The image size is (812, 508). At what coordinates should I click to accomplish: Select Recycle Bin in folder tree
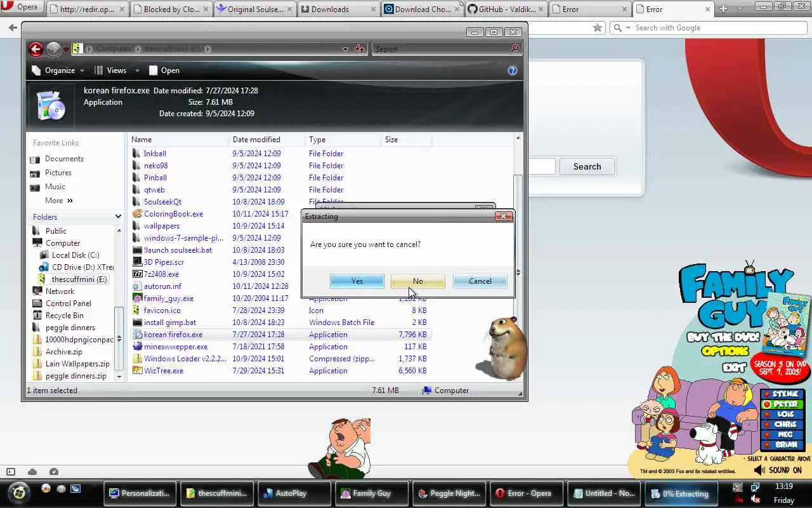point(64,316)
